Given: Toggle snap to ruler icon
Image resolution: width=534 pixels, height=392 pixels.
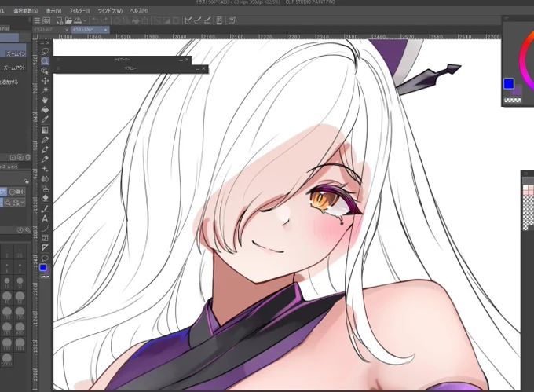Looking at the screenshot, I should click(188, 20).
